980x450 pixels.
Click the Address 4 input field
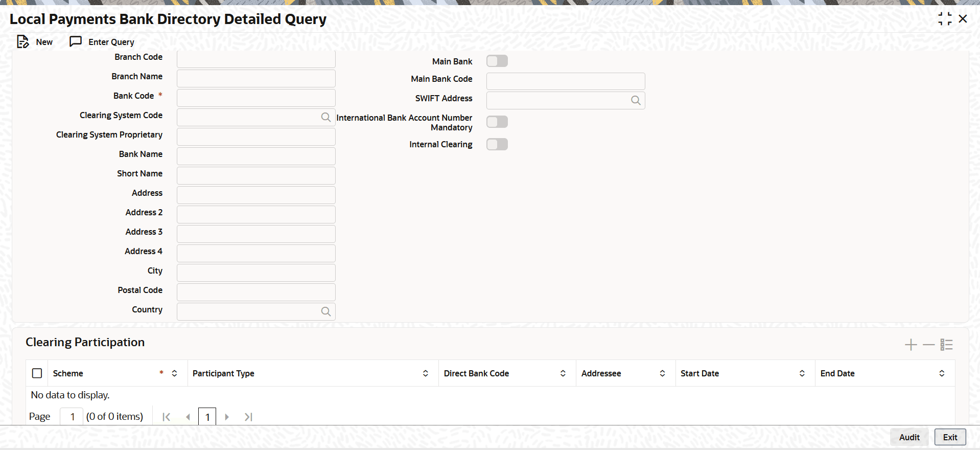pyautogui.click(x=256, y=253)
